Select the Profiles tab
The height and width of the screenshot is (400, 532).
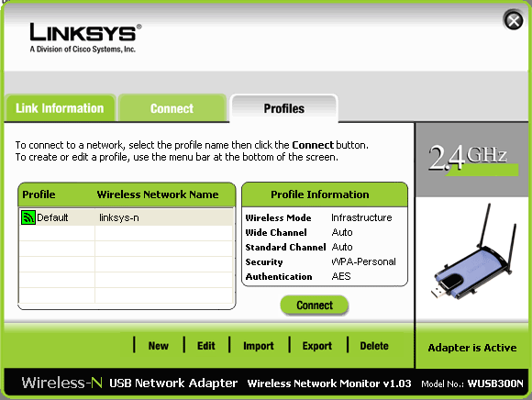pos(284,108)
